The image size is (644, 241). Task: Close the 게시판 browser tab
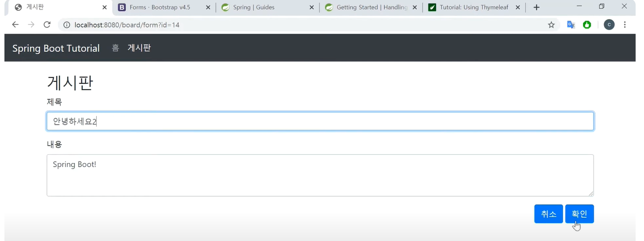(104, 7)
